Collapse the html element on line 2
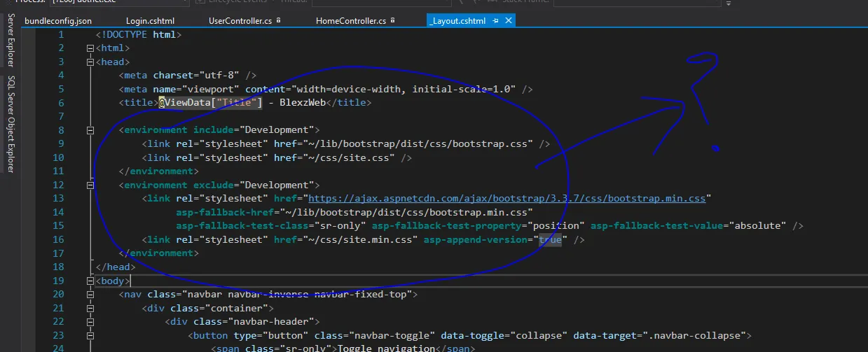The image size is (868, 352). [90, 48]
